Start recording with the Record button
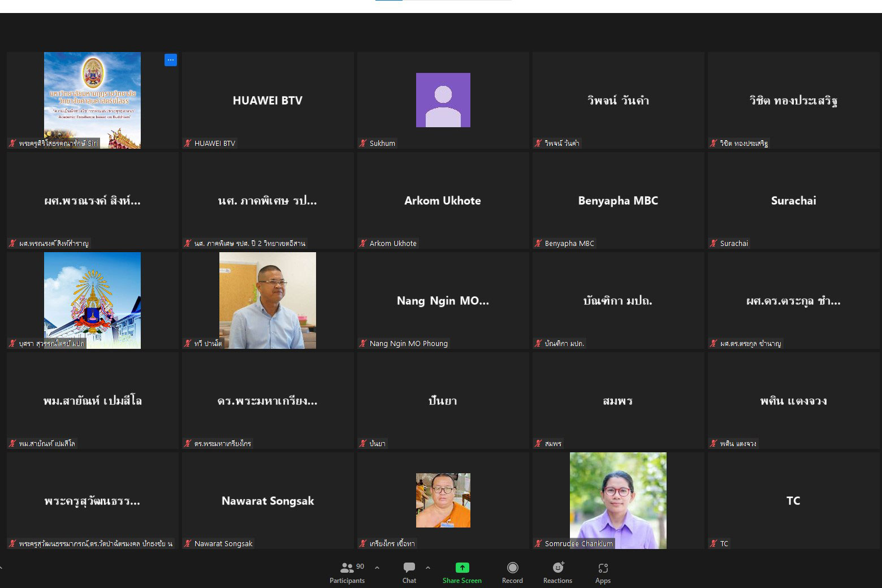The height and width of the screenshot is (588, 882). pyautogui.click(x=512, y=568)
